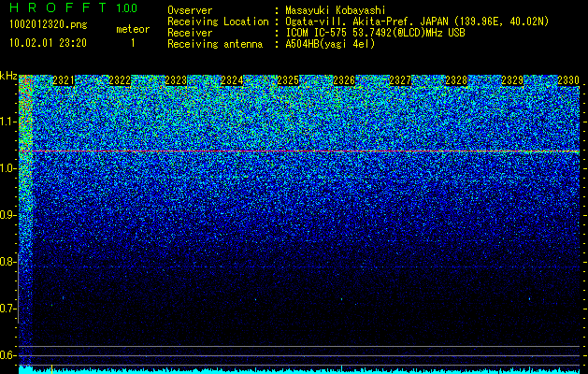The image size is (588, 374).
Task: Click observer name Masayuki Kobayashi
Action: pyautogui.click(x=336, y=10)
